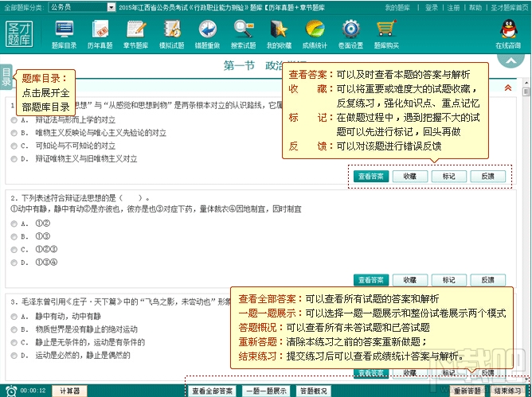The height and width of the screenshot is (397, 532).
Task: Select question 2 option A ①②
Action: point(14,224)
